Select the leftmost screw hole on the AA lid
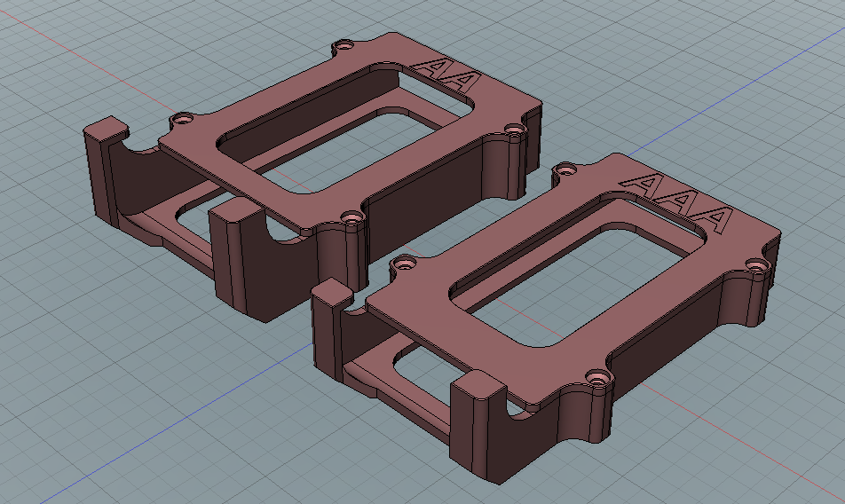 coord(184,117)
